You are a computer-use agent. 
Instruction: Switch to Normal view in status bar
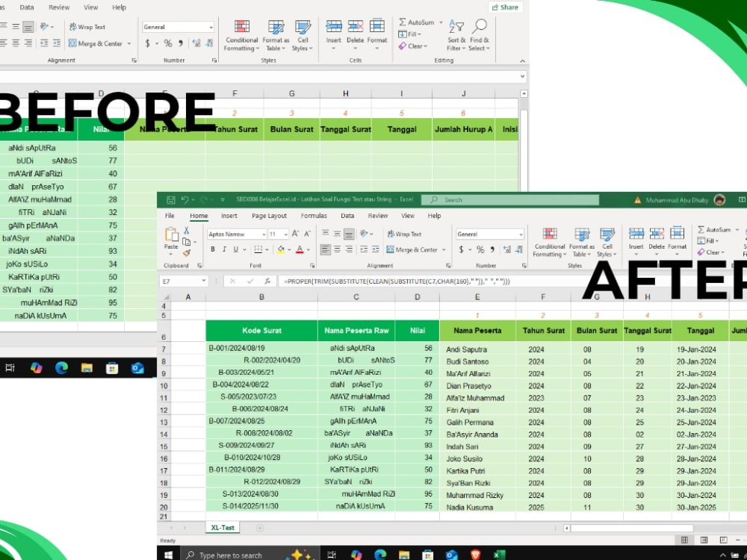[x=684, y=540]
